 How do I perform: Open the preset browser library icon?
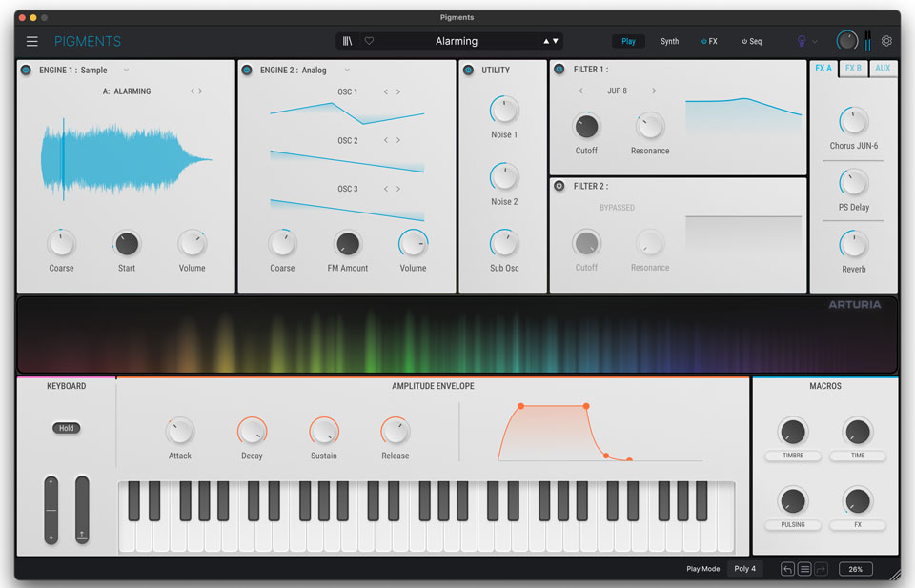point(347,41)
